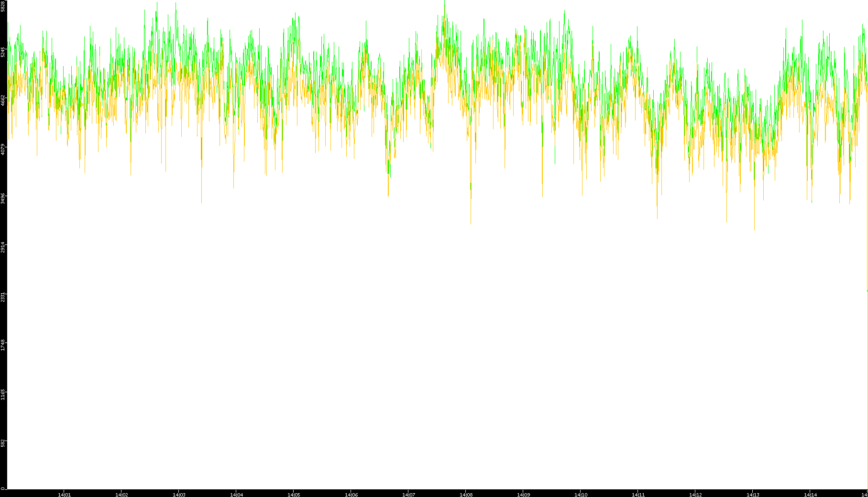
Task: Select the 1748 vertical axis label
Action: click(x=3, y=345)
